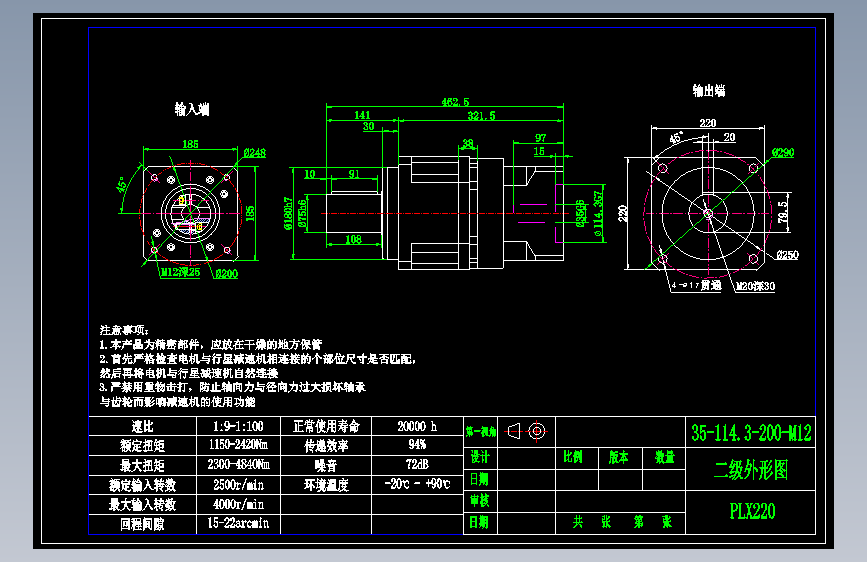This screenshot has height=562, width=867.
Task: Click the 设计 title block cell
Action: pyautogui.click(x=480, y=457)
